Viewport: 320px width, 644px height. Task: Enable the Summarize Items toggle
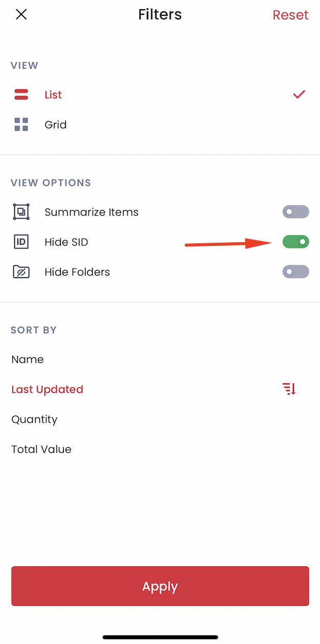pyautogui.click(x=296, y=212)
